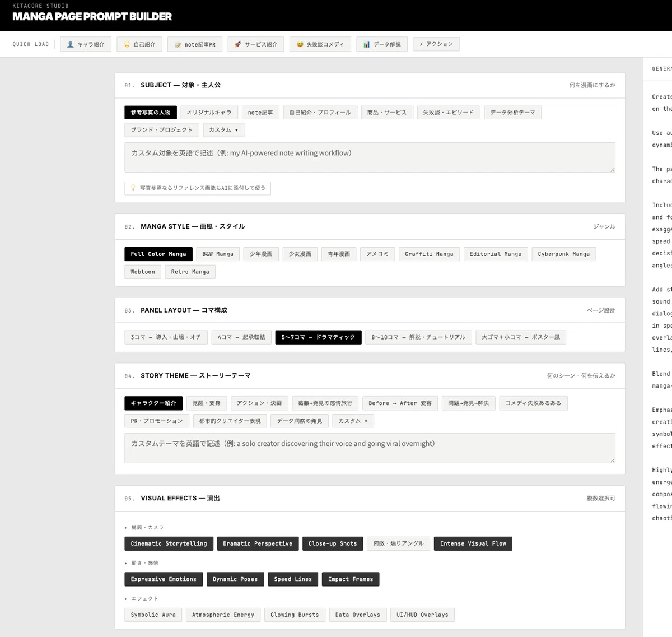Select コメディ失敗あるある theme
The height and width of the screenshot is (637, 672).
533,403
